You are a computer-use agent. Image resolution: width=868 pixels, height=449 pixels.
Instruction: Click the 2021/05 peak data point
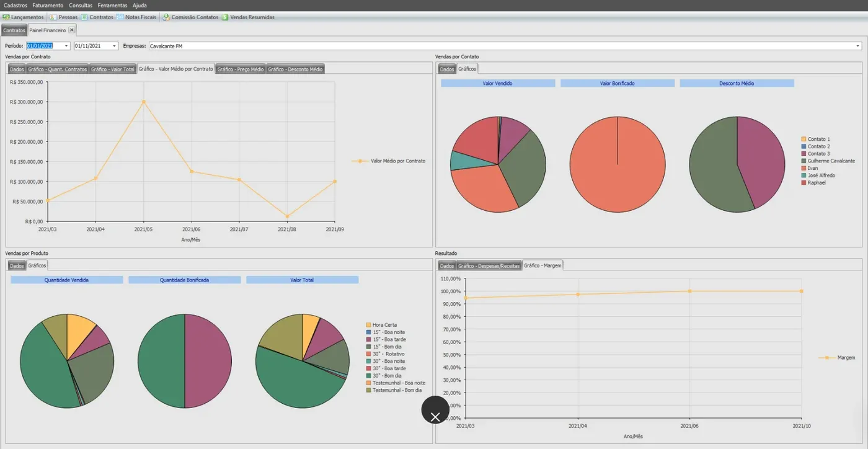[144, 102]
